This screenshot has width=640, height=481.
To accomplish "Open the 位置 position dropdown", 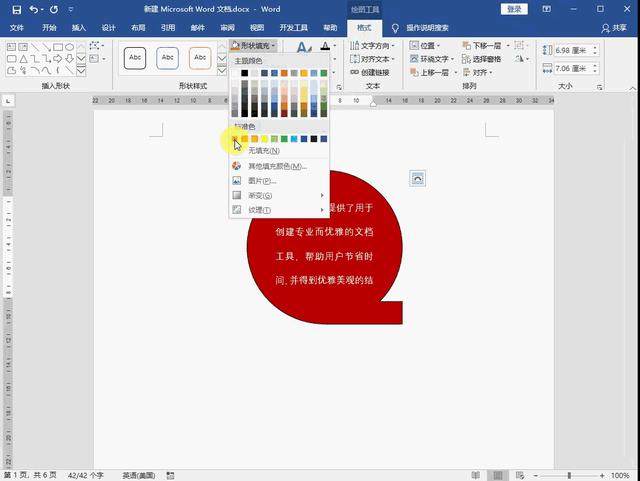I will [x=424, y=45].
